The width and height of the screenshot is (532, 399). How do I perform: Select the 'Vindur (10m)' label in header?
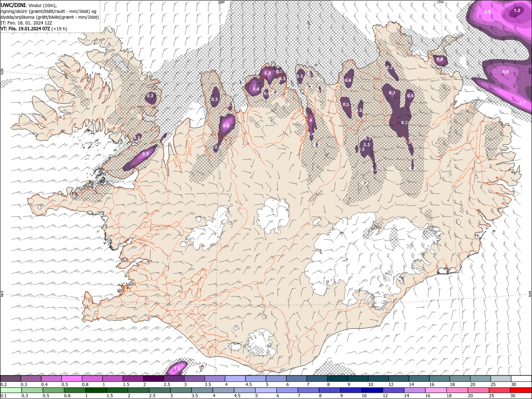tap(42, 5)
